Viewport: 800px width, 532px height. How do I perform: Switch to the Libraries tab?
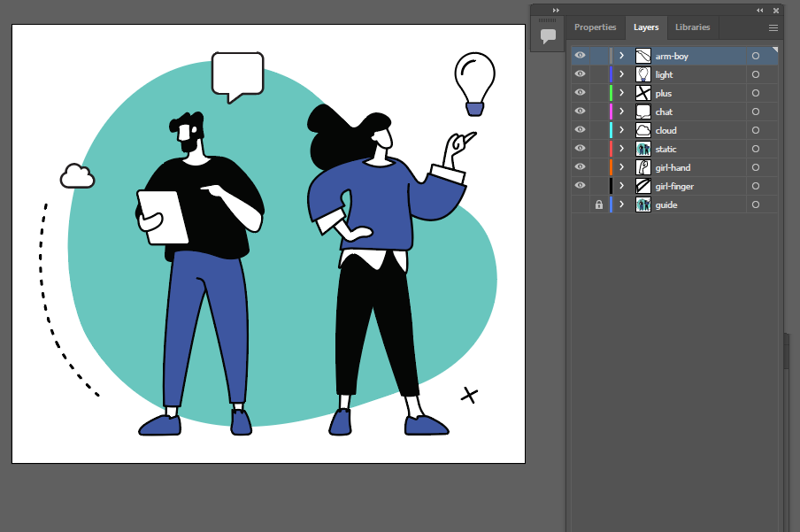(692, 27)
